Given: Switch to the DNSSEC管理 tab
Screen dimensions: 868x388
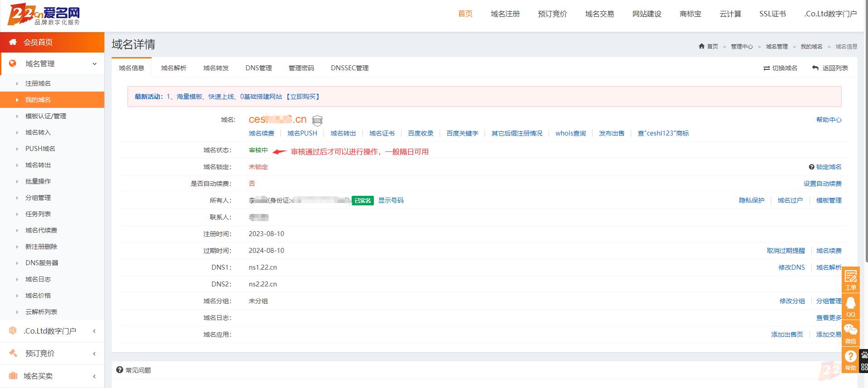Looking at the screenshot, I should 349,68.
